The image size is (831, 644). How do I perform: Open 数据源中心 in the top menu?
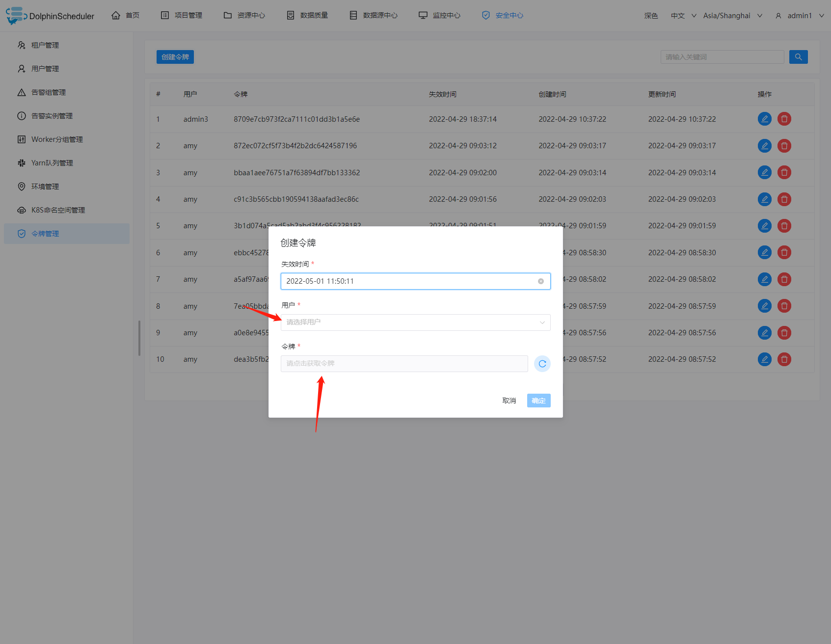coord(374,16)
